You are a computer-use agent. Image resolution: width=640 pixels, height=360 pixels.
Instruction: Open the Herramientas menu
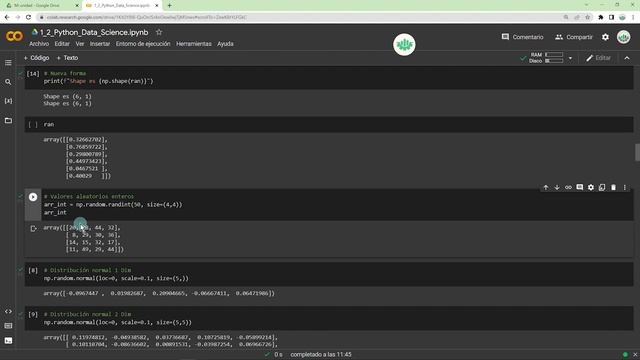click(194, 44)
